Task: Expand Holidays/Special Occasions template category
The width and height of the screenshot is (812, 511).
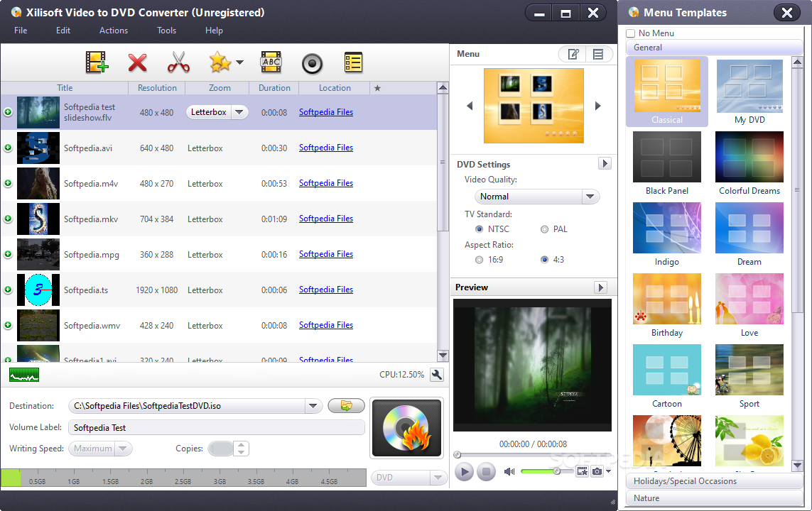Action: click(x=714, y=481)
